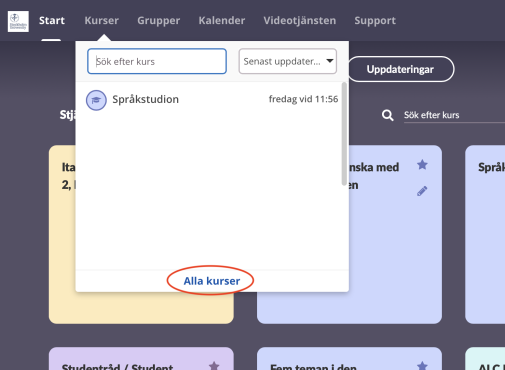
Task: Go to Kalender in navigation bar
Action: click(x=222, y=21)
